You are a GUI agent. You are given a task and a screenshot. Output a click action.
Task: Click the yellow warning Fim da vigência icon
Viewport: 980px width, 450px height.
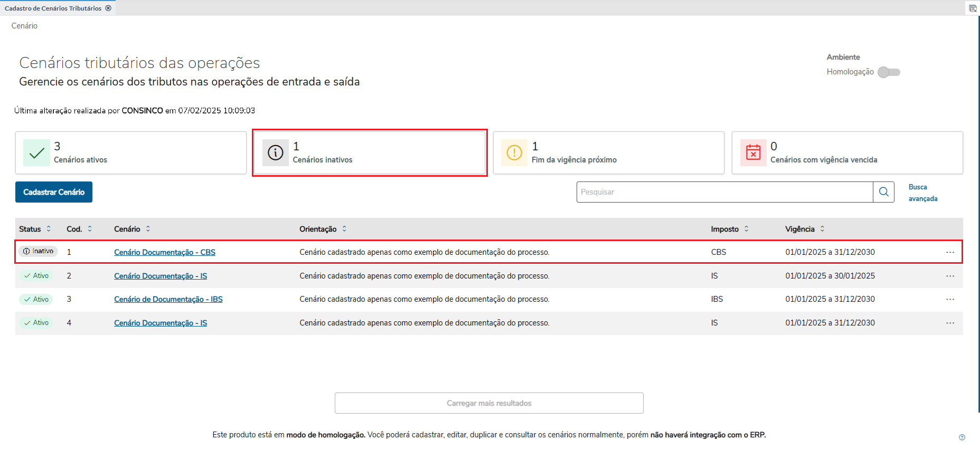514,153
